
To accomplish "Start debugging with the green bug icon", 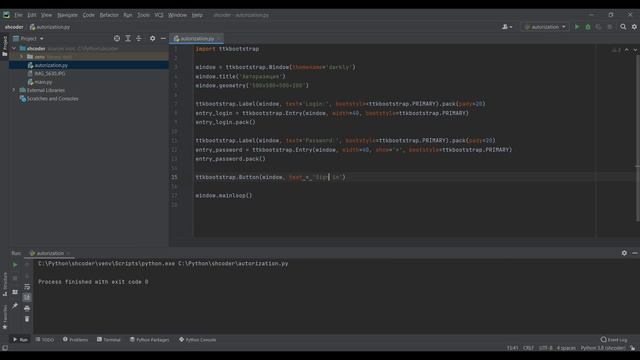I will click(588, 27).
